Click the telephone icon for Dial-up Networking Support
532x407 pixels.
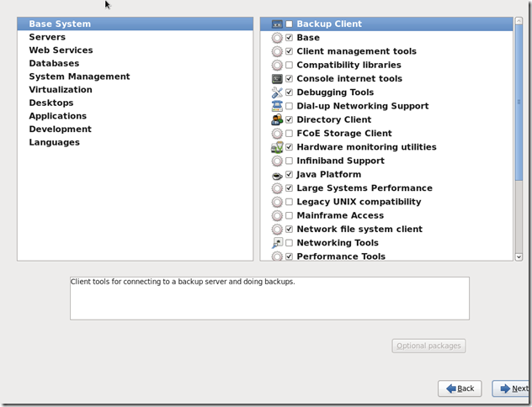tap(277, 106)
